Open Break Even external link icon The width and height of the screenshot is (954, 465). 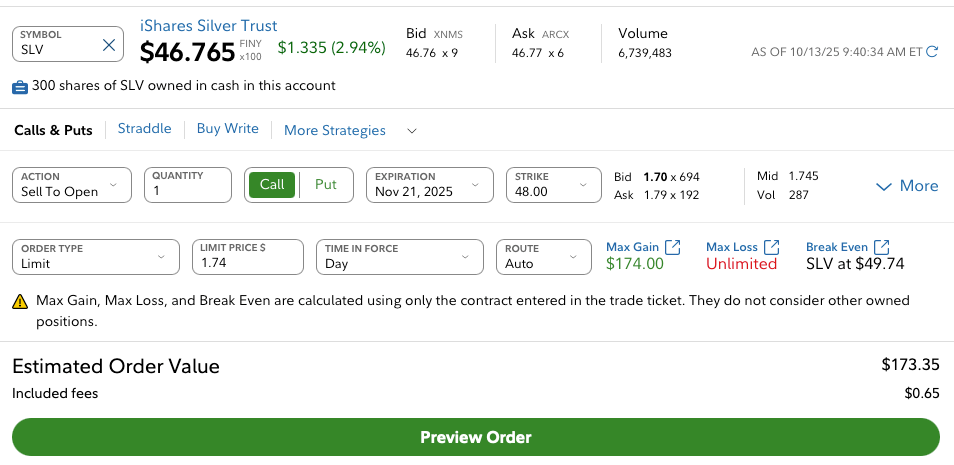(x=883, y=247)
